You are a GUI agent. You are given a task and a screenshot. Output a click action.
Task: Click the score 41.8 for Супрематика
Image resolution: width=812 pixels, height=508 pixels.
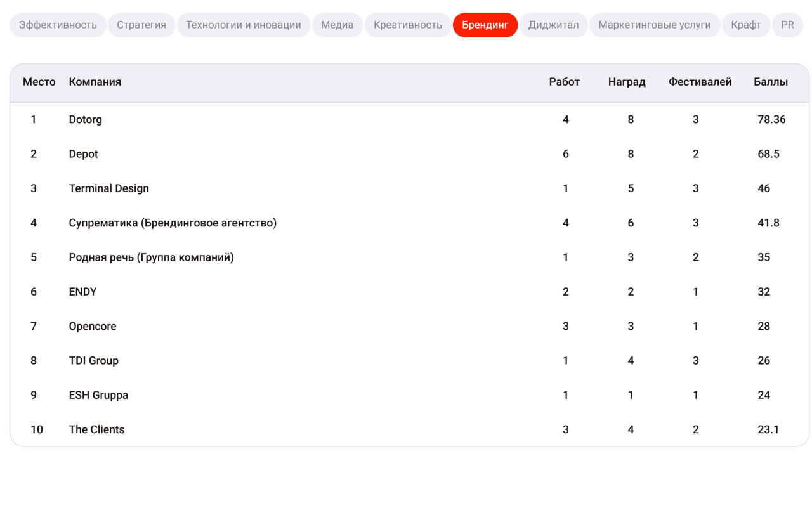coord(769,223)
